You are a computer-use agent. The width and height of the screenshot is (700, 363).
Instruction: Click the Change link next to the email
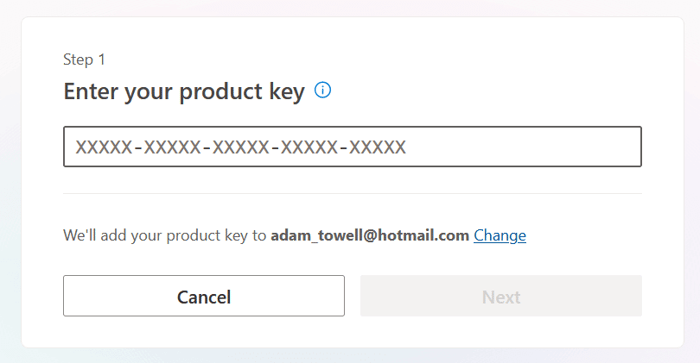point(500,235)
